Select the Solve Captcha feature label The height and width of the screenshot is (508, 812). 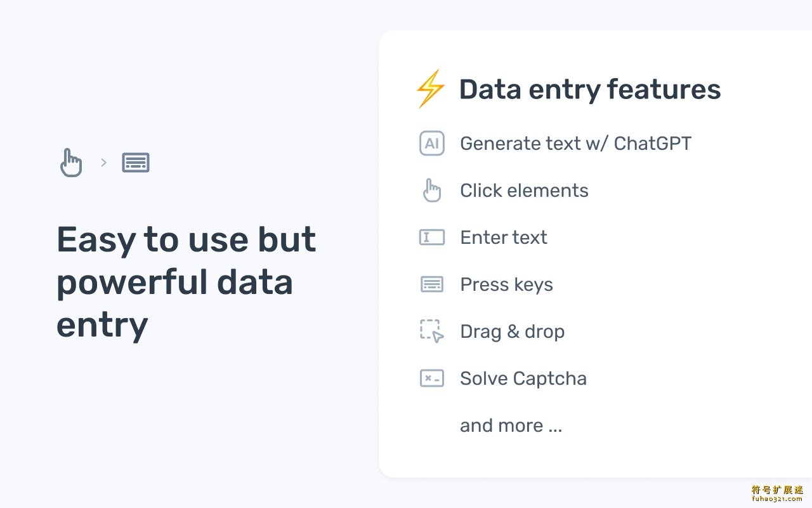[x=523, y=378]
